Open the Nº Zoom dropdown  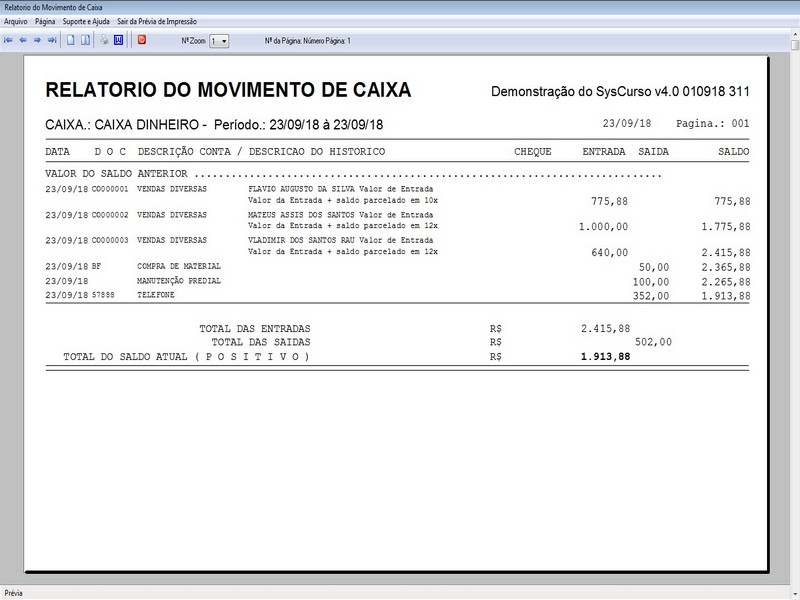click(x=219, y=41)
